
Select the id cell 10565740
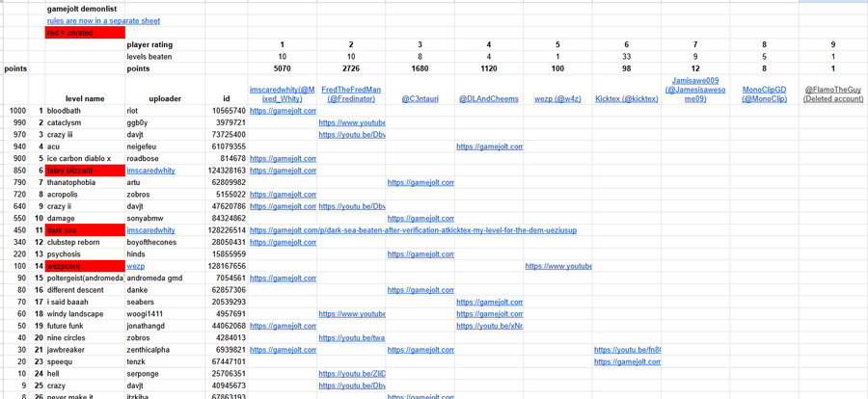coord(227,111)
